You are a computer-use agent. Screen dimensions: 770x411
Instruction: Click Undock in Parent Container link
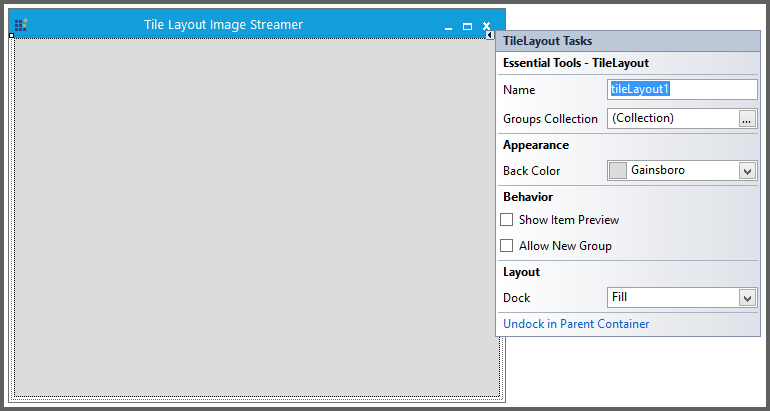pos(576,324)
